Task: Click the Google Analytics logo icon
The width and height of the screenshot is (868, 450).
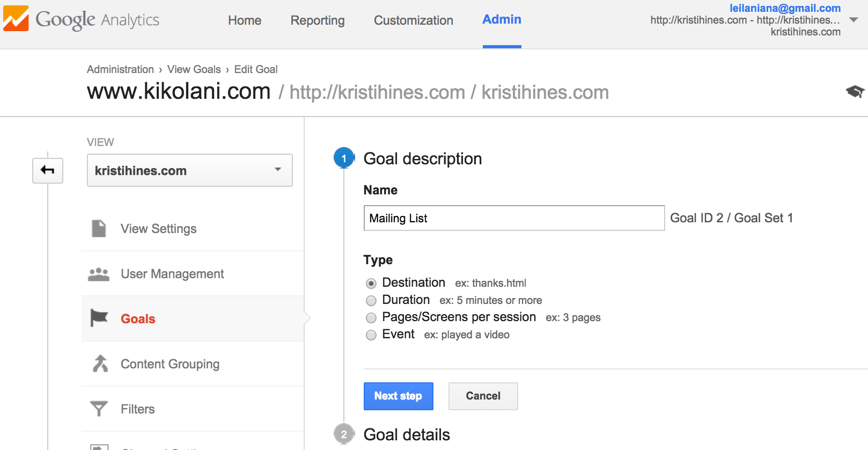Action: point(16,19)
